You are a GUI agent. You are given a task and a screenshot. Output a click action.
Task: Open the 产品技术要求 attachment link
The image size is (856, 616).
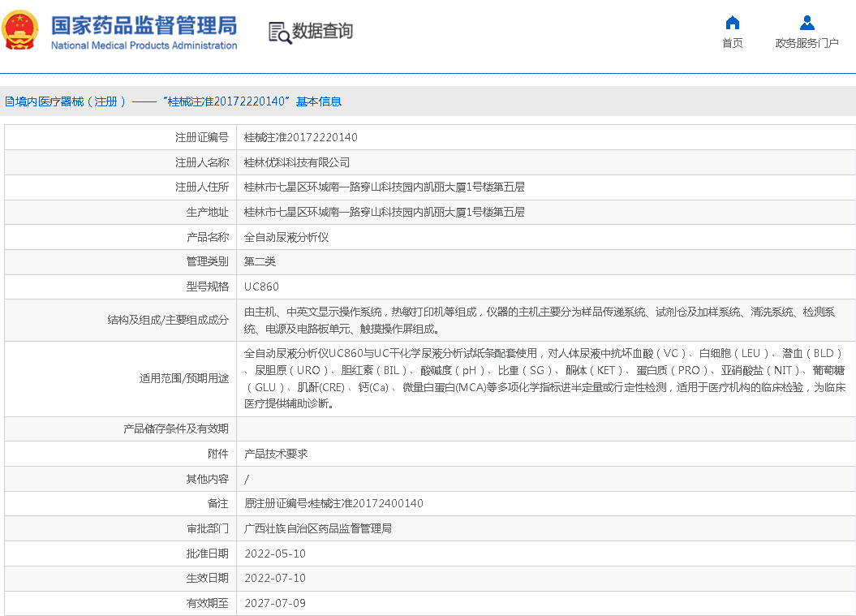click(276, 454)
